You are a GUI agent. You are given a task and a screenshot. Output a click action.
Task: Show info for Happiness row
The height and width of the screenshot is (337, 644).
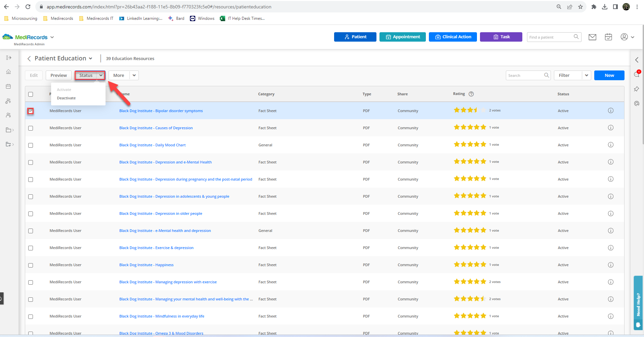611,265
